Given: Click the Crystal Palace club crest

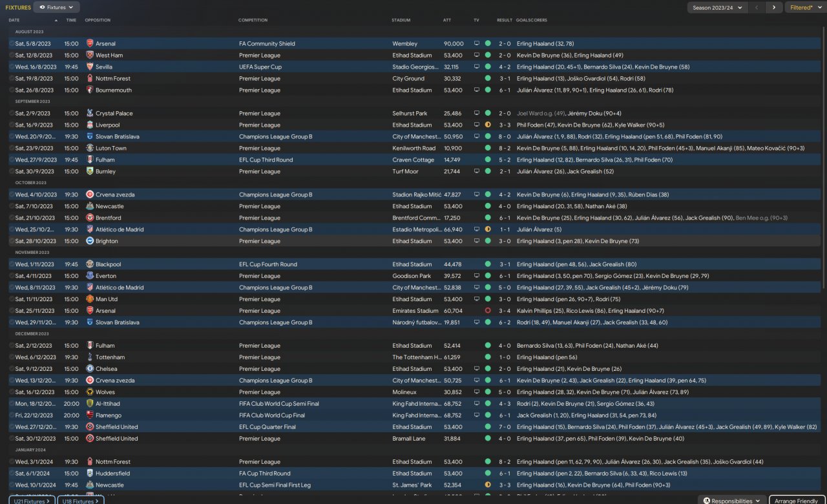Looking at the screenshot, I should [90, 114].
